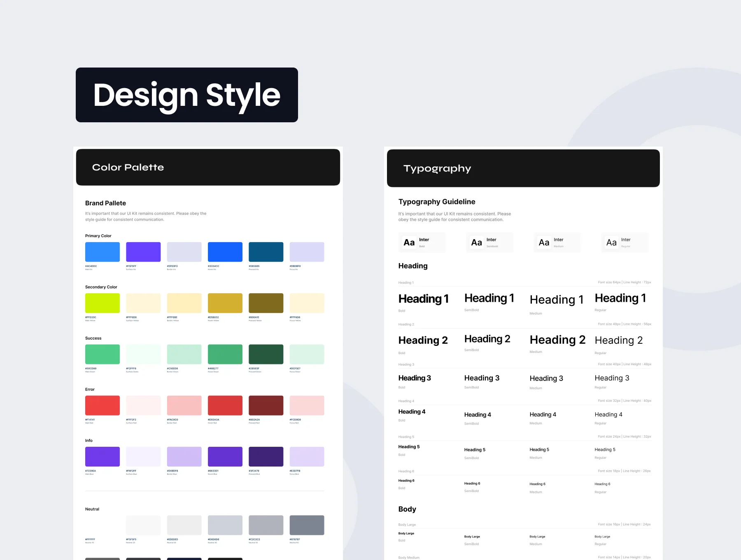Choose the Border Blue #D0BDF8 swatch
Viewport: 741px width, 560px height.
click(x=184, y=457)
